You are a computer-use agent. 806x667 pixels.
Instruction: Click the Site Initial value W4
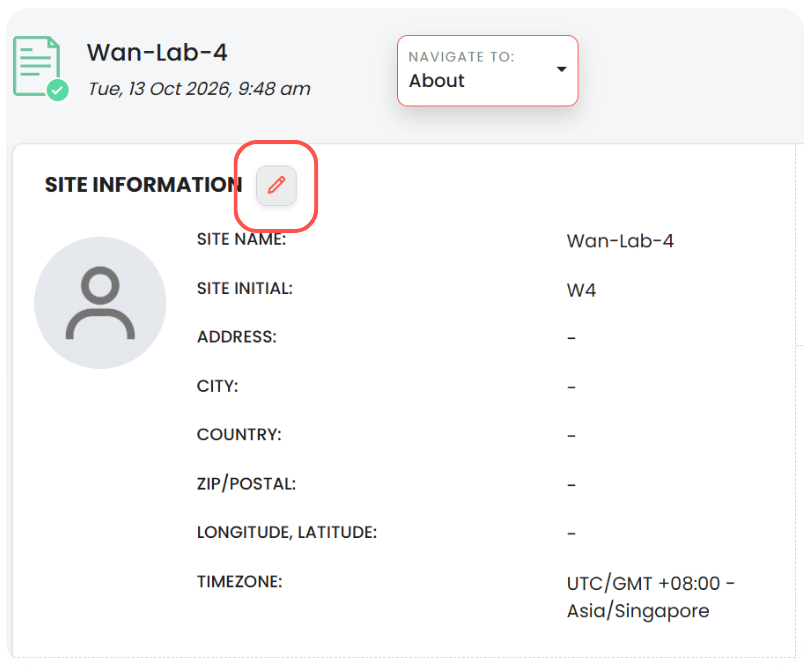point(581,290)
